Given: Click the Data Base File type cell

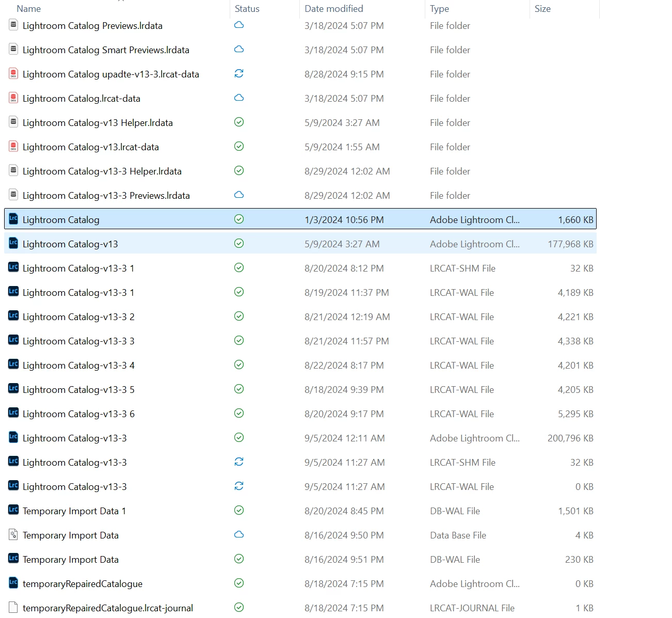Looking at the screenshot, I should click(x=458, y=535).
